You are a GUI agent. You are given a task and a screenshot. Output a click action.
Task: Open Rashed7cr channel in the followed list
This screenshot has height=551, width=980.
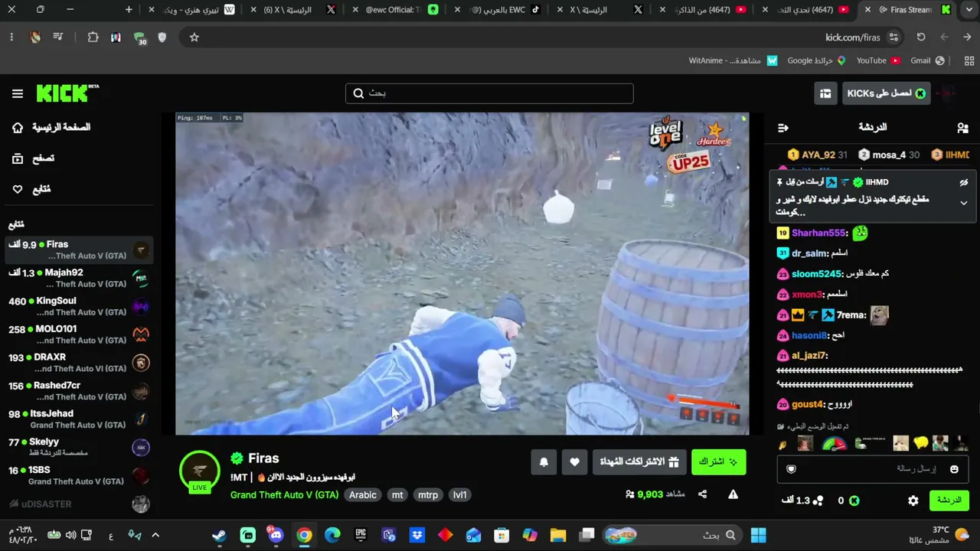(78, 391)
